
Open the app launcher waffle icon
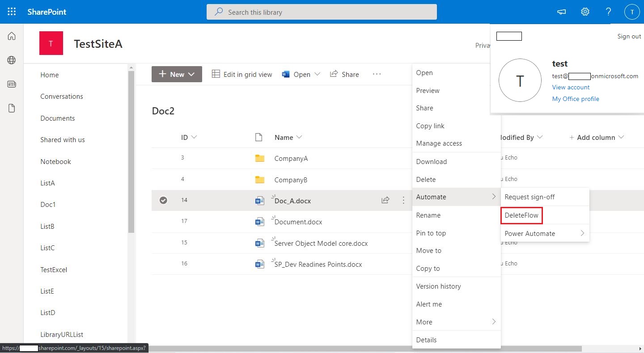coord(12,12)
